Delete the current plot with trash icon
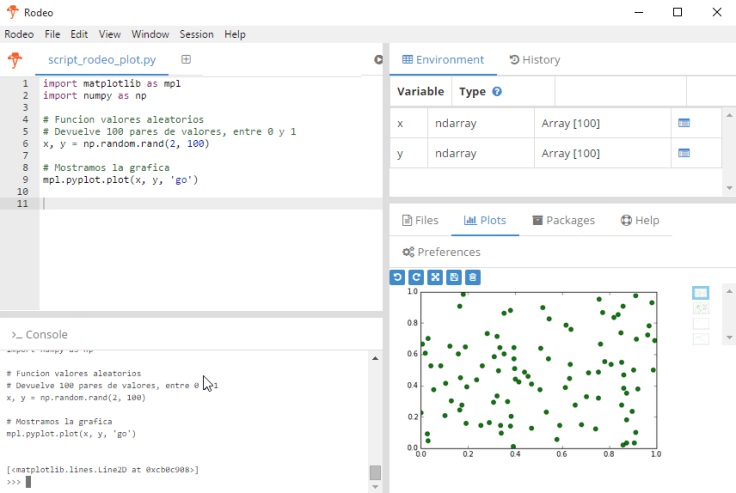 click(x=473, y=277)
